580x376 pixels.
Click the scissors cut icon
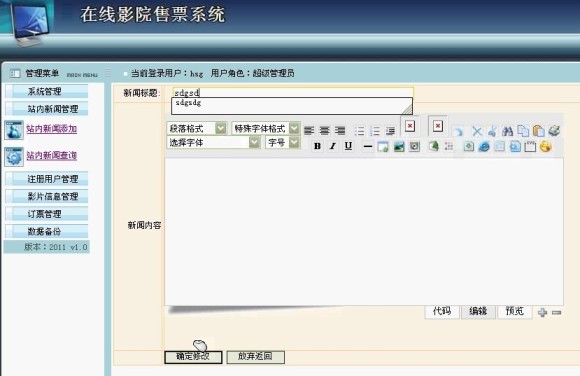pos(492,131)
